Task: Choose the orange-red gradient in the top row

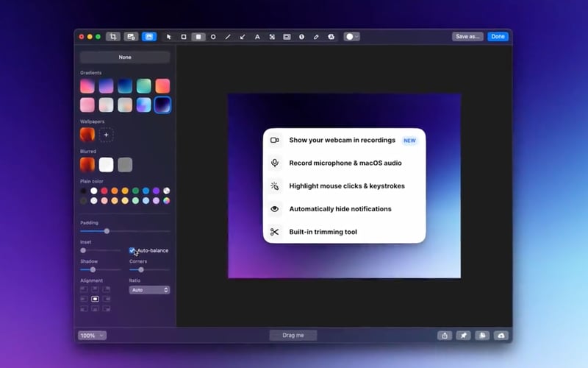Action: pos(162,86)
